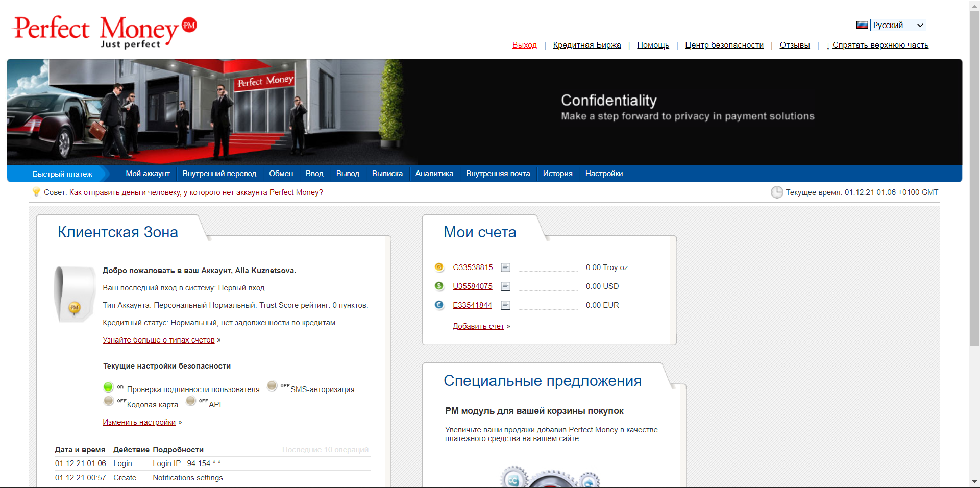980x488 pixels.
Task: Click current time text '01.12.21 01:06 +0100 GMT'
Action: (891, 192)
